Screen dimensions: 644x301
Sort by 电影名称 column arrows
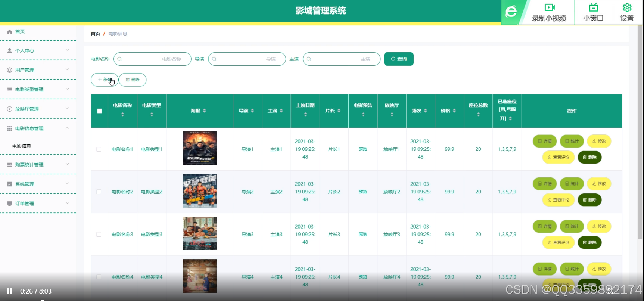pyautogui.click(x=122, y=115)
